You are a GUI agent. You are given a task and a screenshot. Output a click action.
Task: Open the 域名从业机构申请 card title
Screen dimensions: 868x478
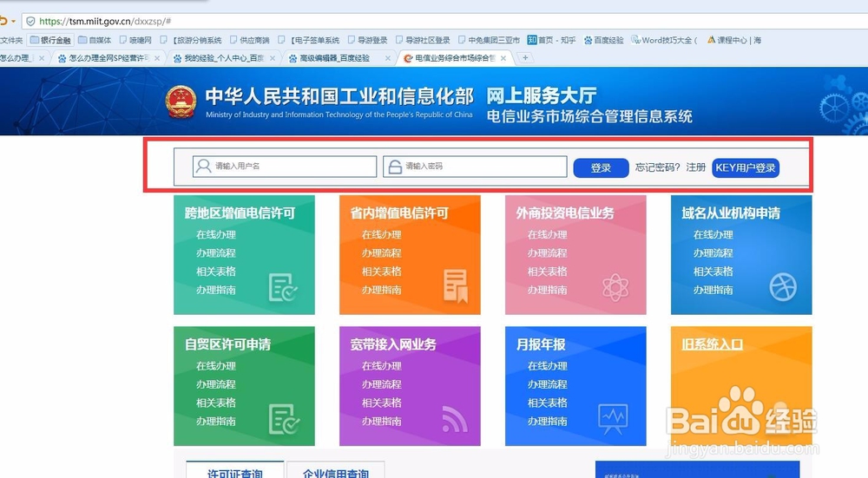click(x=731, y=213)
